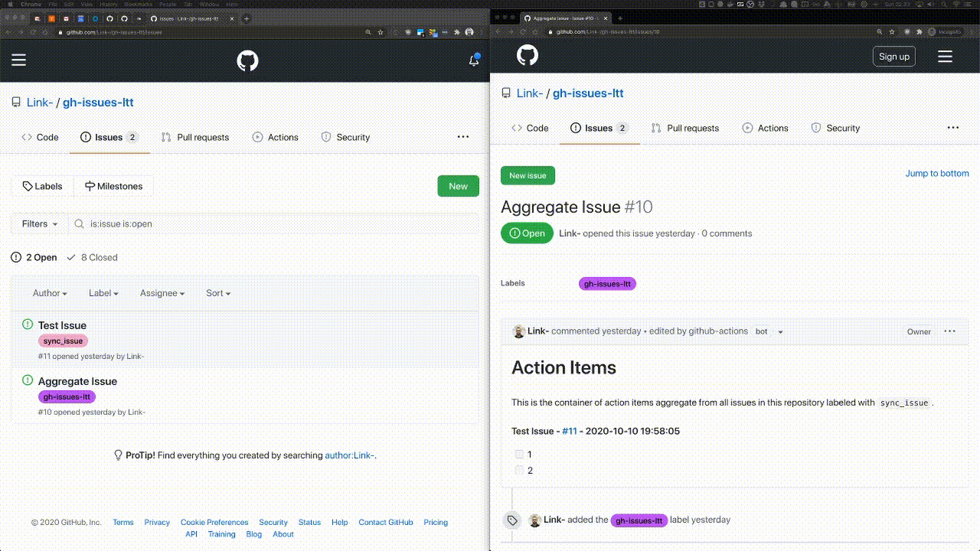Viewport: 980px width, 551px height.
Task: Click repository icon beside Link- in right window
Action: (506, 93)
